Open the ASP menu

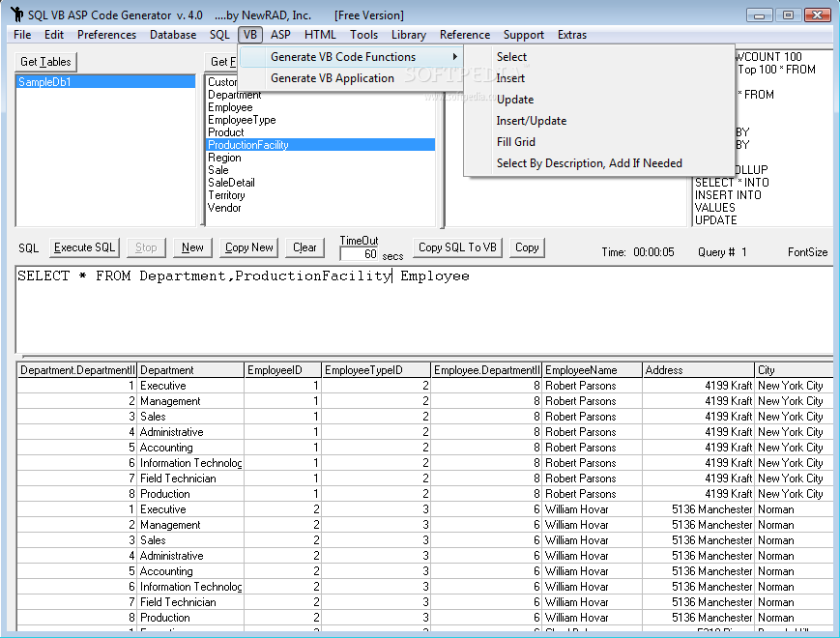[280, 35]
